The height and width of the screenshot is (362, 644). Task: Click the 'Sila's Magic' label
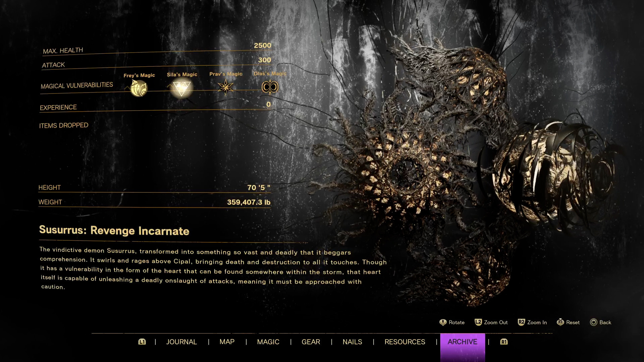(x=182, y=74)
